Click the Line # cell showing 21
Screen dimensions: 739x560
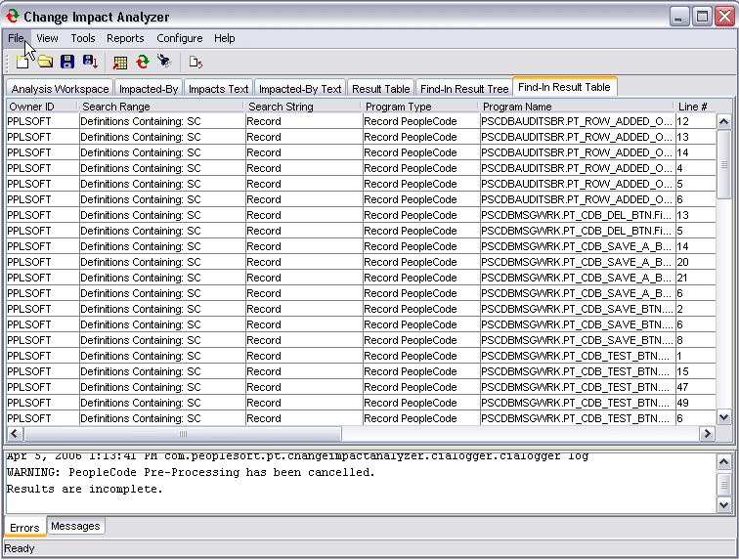(x=695, y=278)
